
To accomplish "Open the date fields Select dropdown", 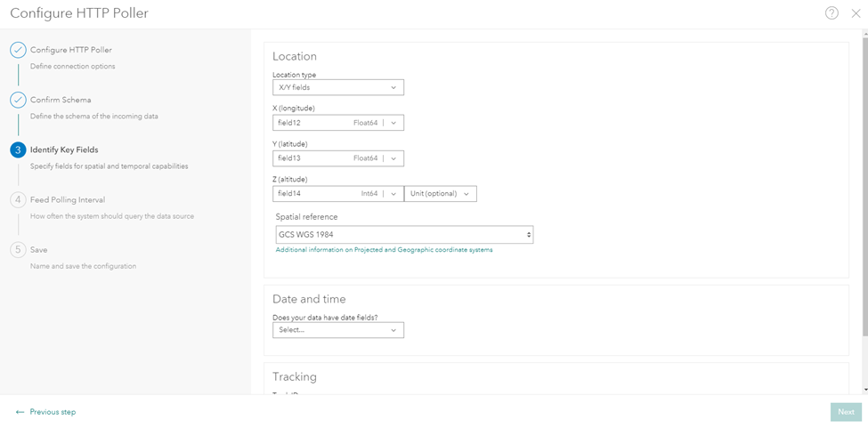I will pyautogui.click(x=338, y=330).
